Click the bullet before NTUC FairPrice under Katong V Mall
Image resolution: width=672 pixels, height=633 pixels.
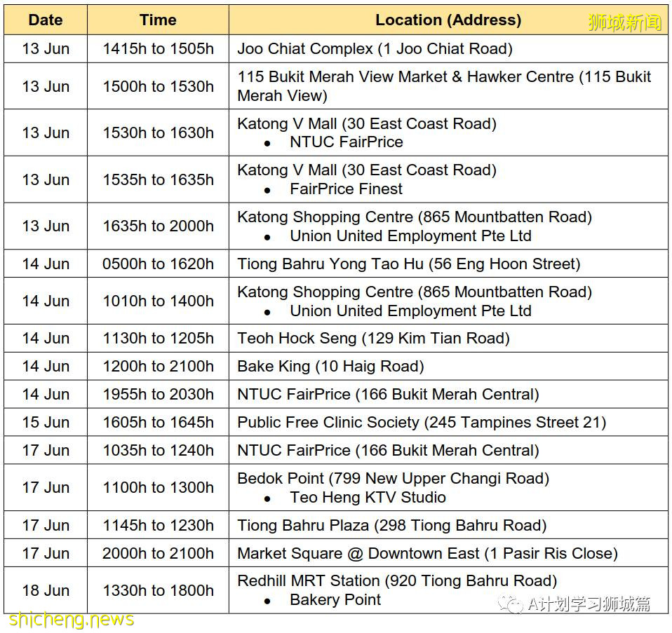(267, 143)
